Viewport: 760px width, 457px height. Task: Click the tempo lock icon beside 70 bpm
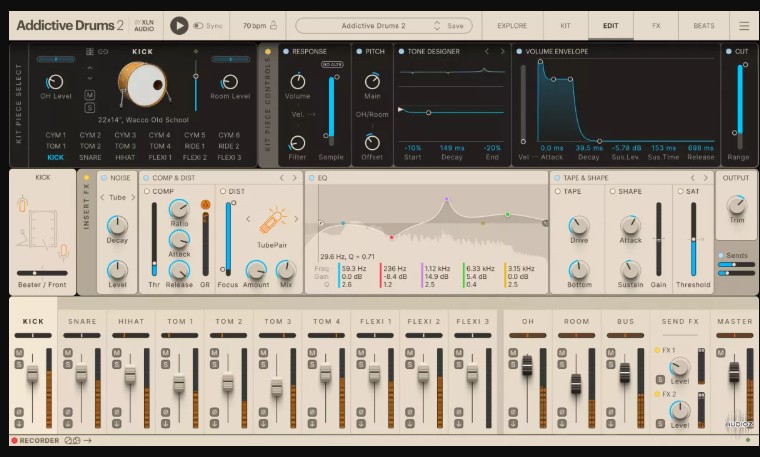pos(273,25)
